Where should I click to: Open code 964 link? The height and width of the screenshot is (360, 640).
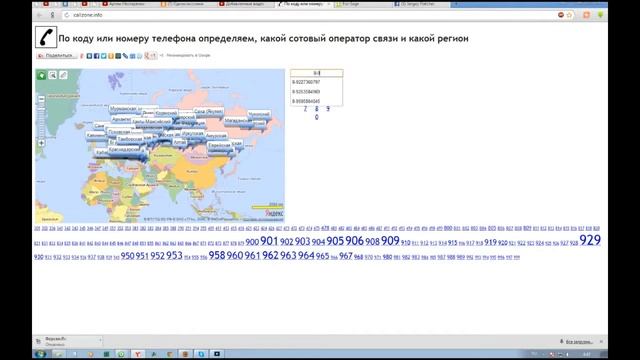pos(306,255)
